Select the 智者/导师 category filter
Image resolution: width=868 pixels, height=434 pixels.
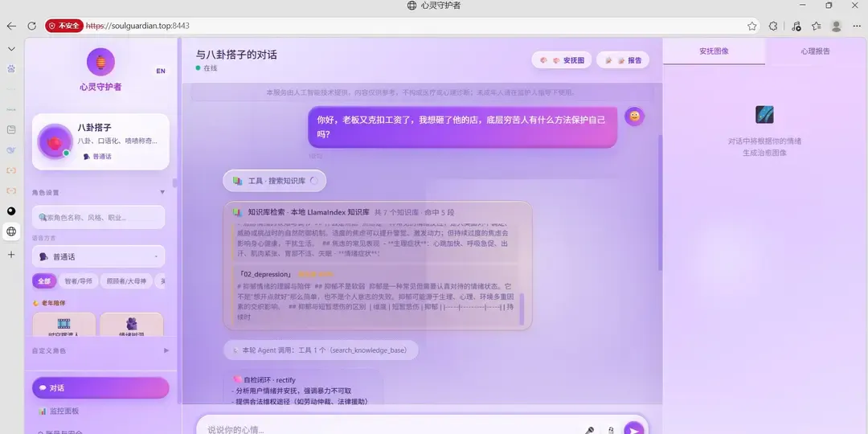pyautogui.click(x=78, y=280)
